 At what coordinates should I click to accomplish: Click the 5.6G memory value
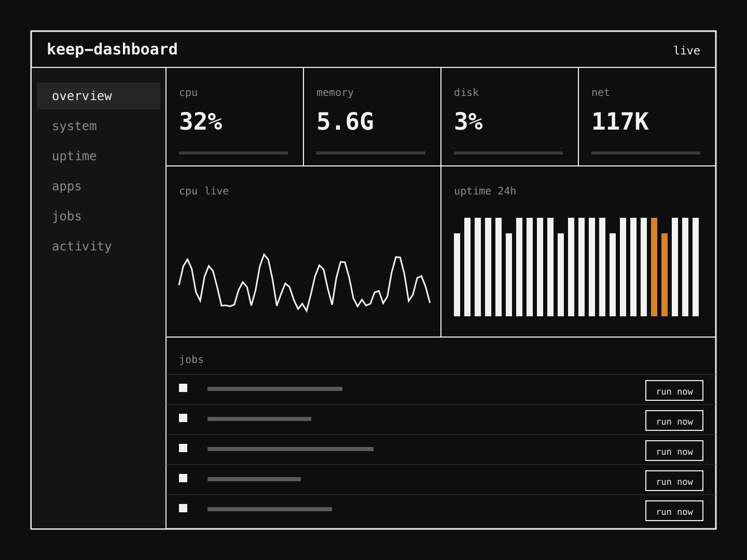point(345,122)
